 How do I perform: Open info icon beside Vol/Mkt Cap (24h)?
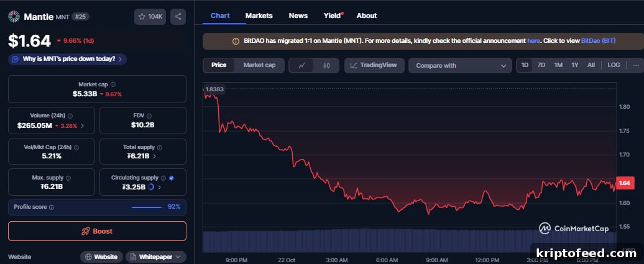76,147
